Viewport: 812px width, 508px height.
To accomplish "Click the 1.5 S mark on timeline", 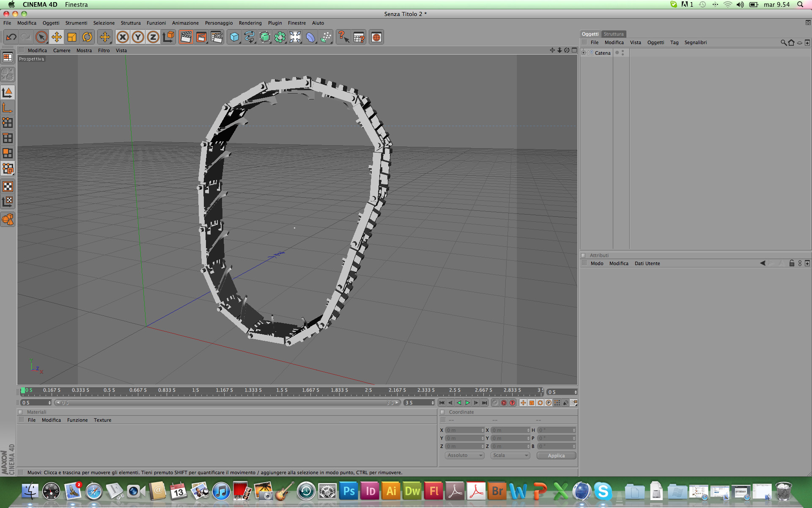I will click(x=282, y=390).
